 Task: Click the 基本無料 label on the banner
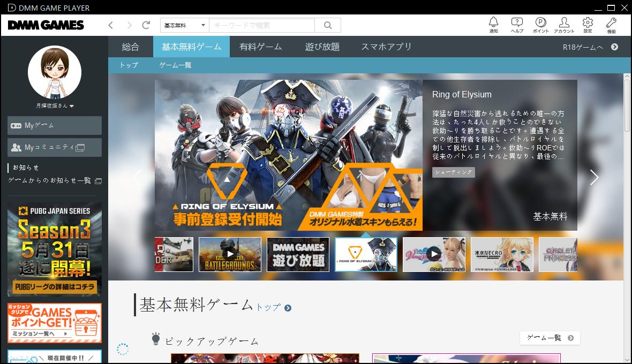coord(550,217)
